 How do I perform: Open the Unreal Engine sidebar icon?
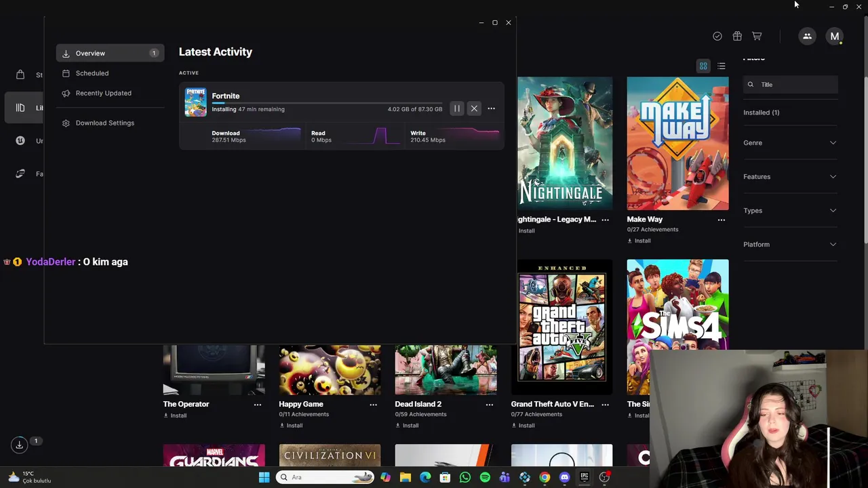[20, 141]
